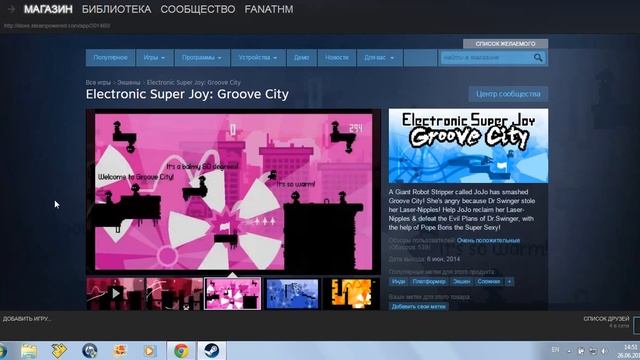Switch to Steam in the taskbar
This screenshot has height=360, width=640.
212,351
